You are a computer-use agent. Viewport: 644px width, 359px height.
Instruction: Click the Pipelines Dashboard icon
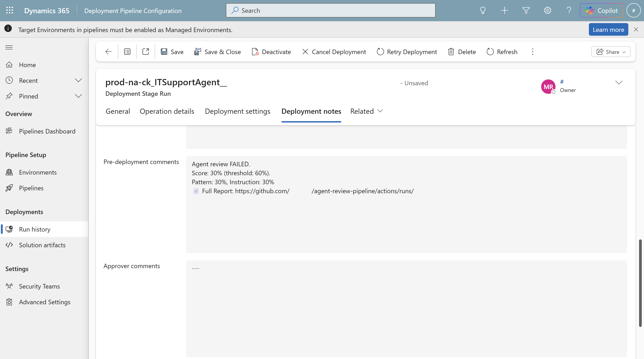[x=9, y=131]
